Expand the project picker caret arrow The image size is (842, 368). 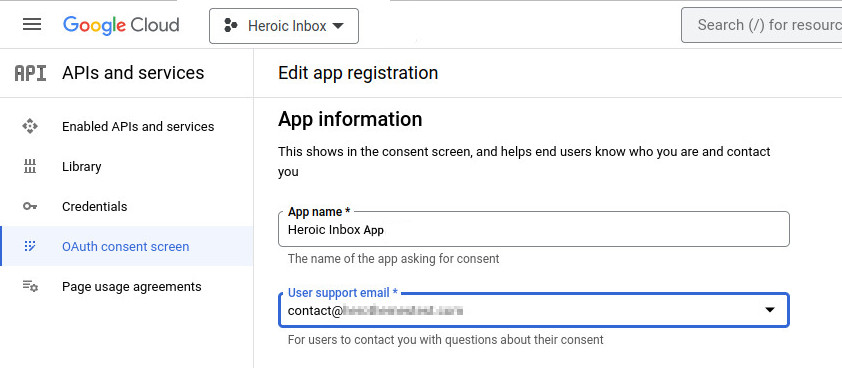click(x=338, y=26)
